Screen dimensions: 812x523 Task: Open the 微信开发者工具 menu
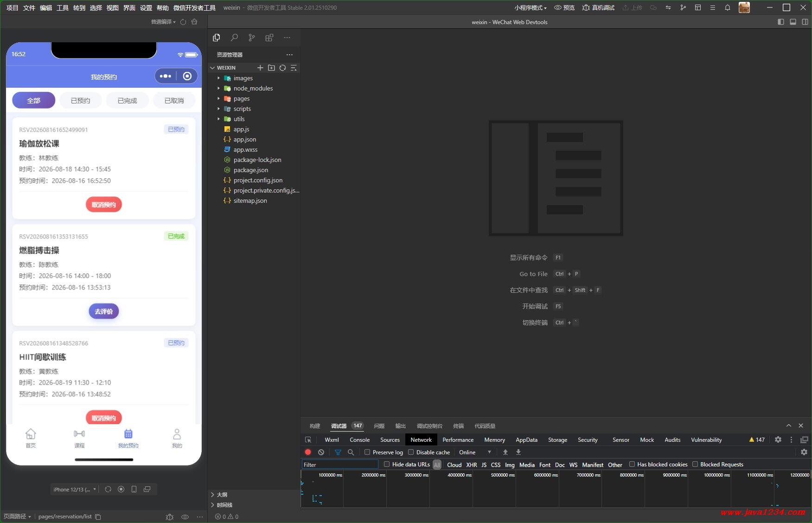coord(194,7)
